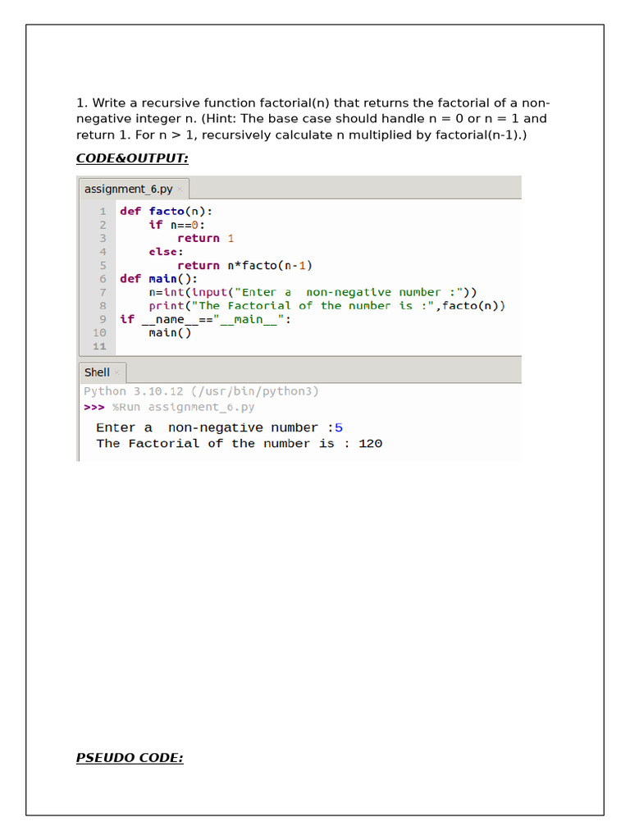The width and height of the screenshot is (630, 840).
Task: Click line number 11 in the gutter
Action: tap(99, 346)
